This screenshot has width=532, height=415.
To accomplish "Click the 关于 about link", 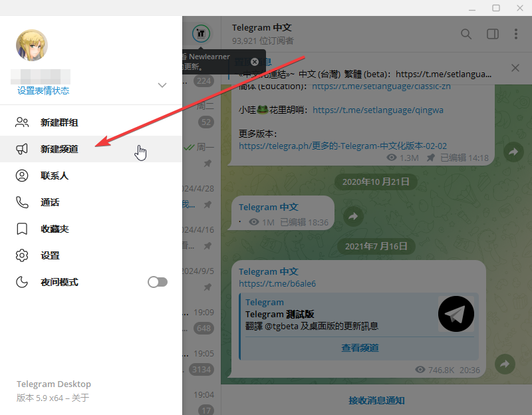I will pyautogui.click(x=80, y=398).
